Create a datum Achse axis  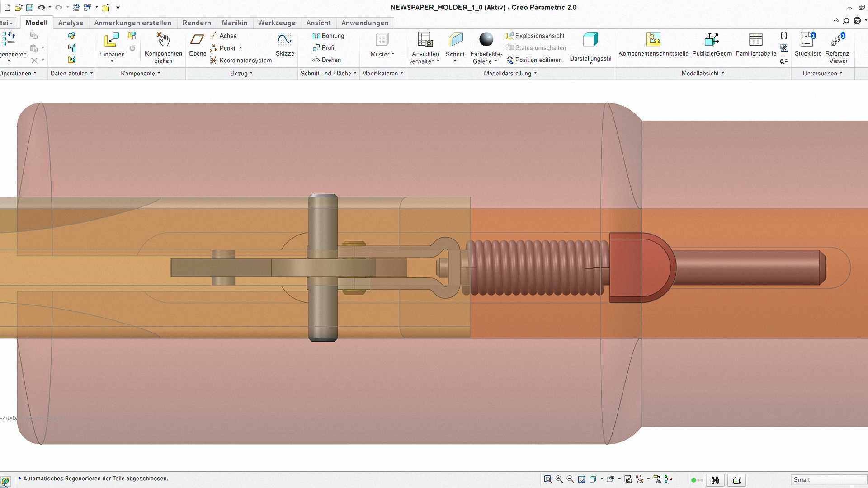click(223, 36)
